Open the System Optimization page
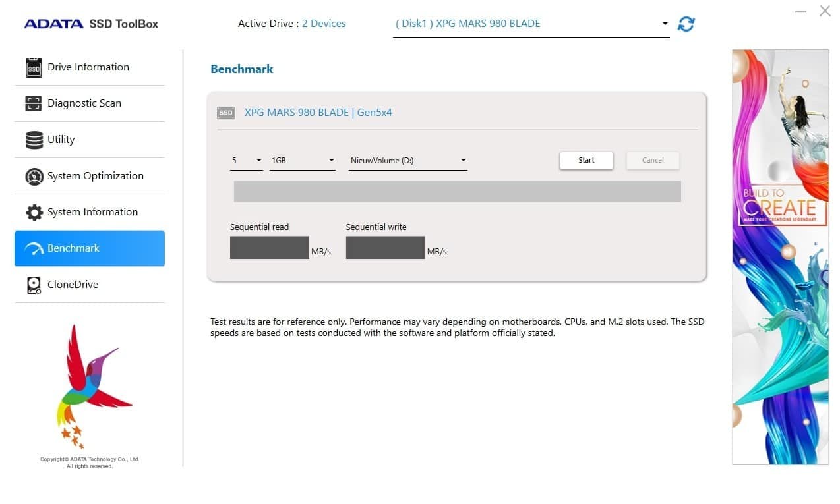The height and width of the screenshot is (504, 840). [x=90, y=176]
